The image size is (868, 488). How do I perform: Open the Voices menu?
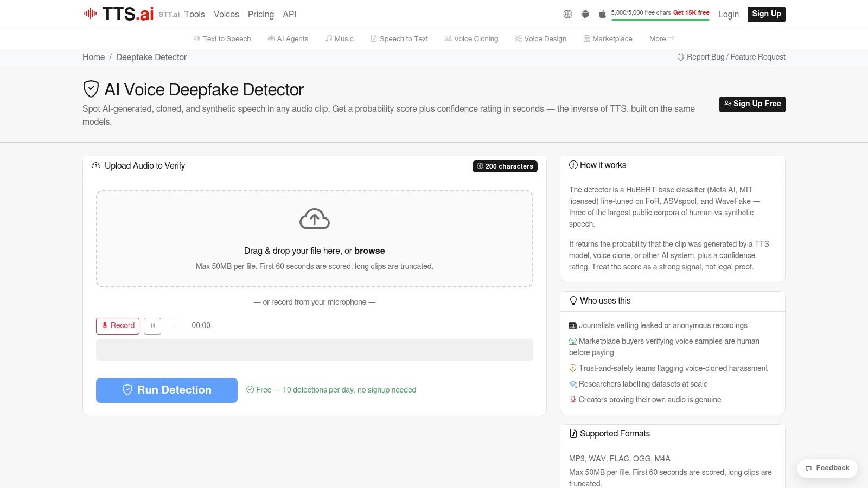[x=226, y=15]
